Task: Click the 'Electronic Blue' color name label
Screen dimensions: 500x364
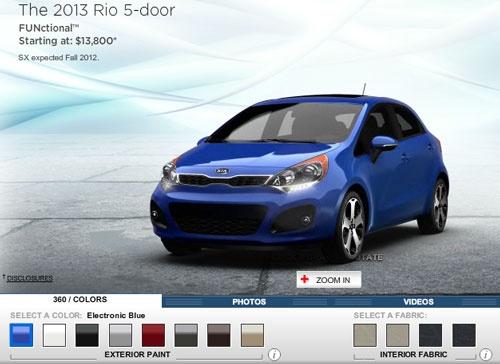Action: click(x=116, y=315)
